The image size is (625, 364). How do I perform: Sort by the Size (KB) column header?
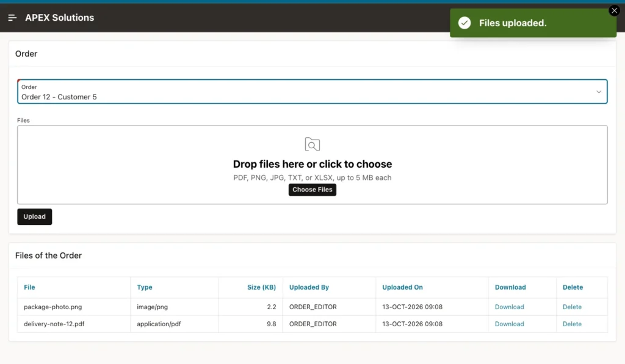point(261,287)
